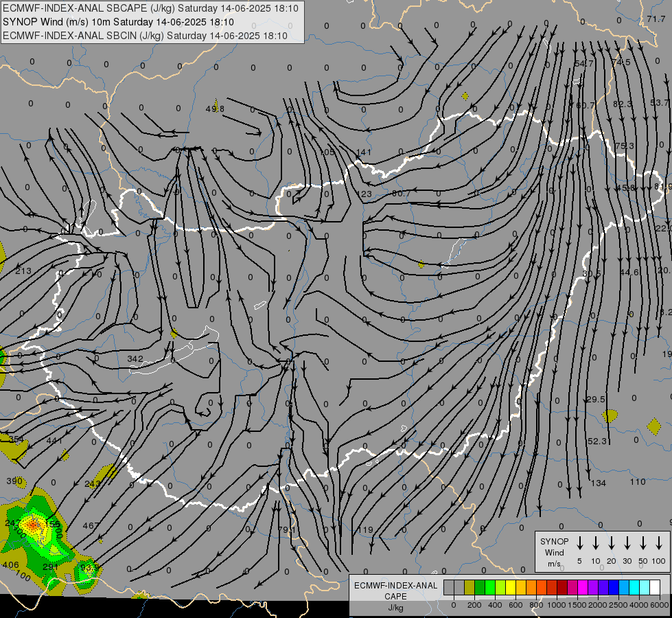The height and width of the screenshot is (618, 672).
Task: Pick the bright green CAPE legend swatch
Action: coord(490,587)
